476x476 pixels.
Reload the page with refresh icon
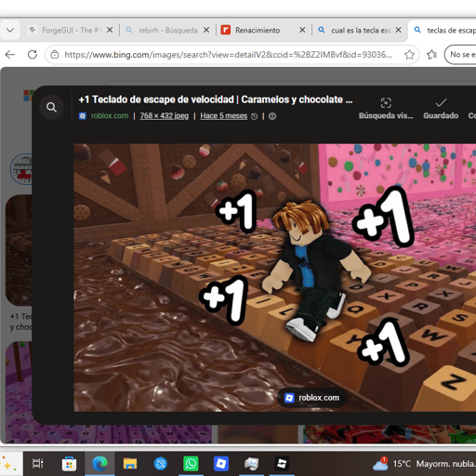coord(33,55)
